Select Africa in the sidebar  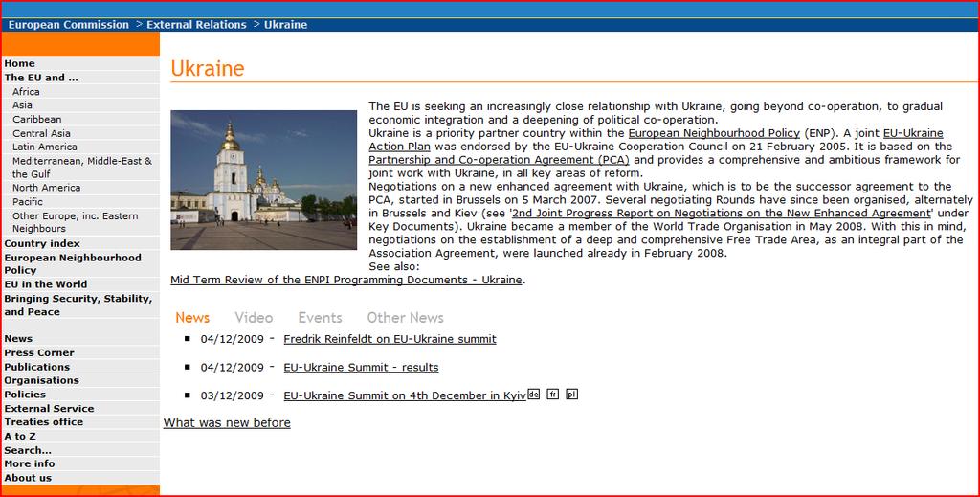[x=26, y=91]
